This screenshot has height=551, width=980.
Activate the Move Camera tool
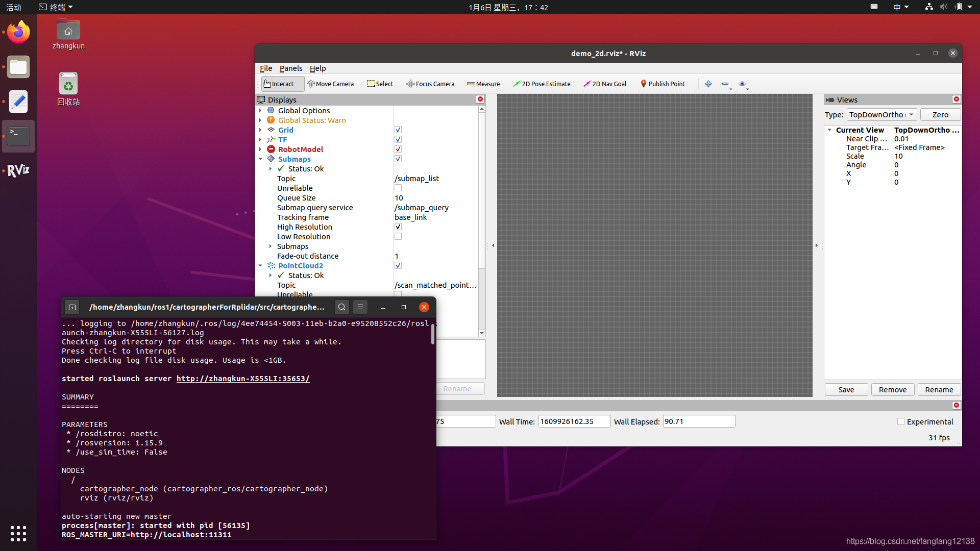330,84
